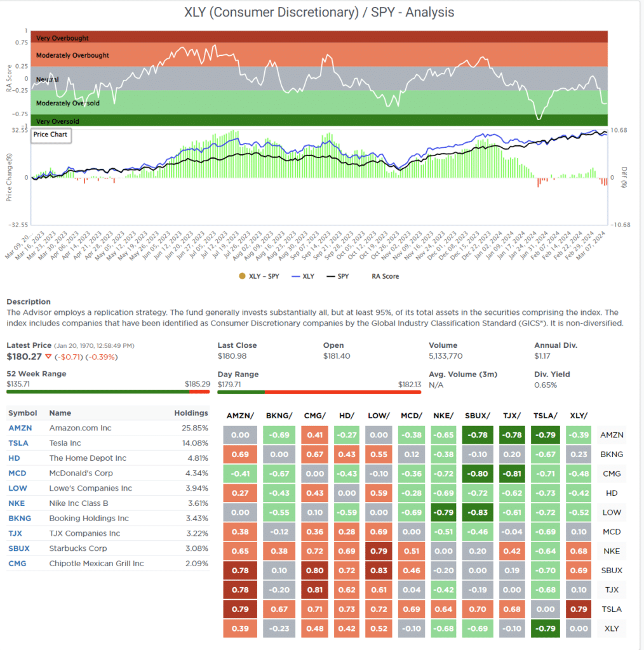Click the Div. Yield value 0.65%
Image resolution: width=644 pixels, height=650 pixels.
coord(546,385)
